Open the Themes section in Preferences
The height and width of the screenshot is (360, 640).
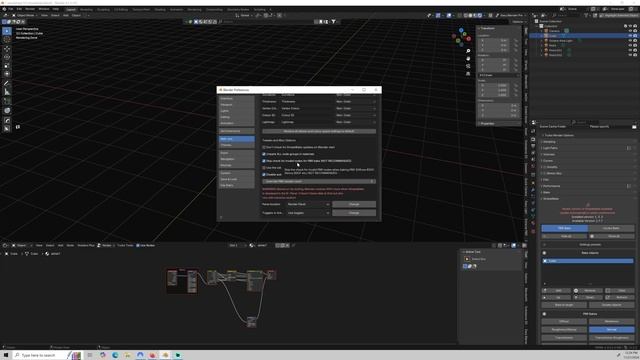pyautogui.click(x=236, y=145)
